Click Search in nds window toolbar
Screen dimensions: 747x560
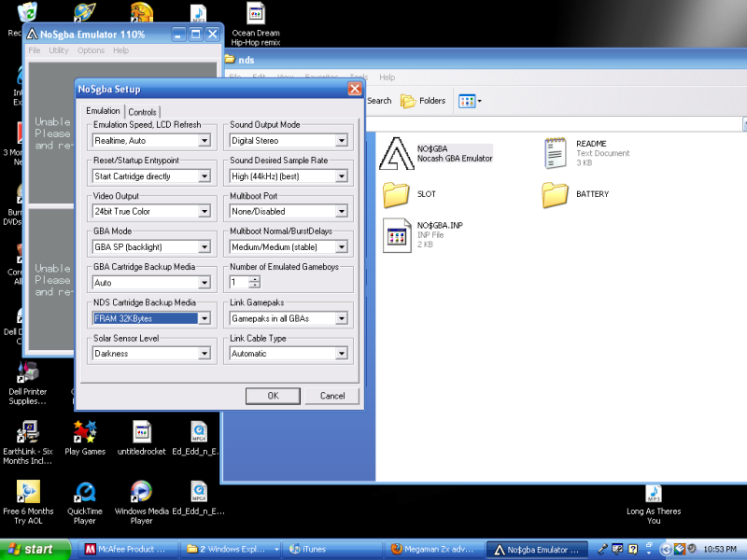point(379,101)
